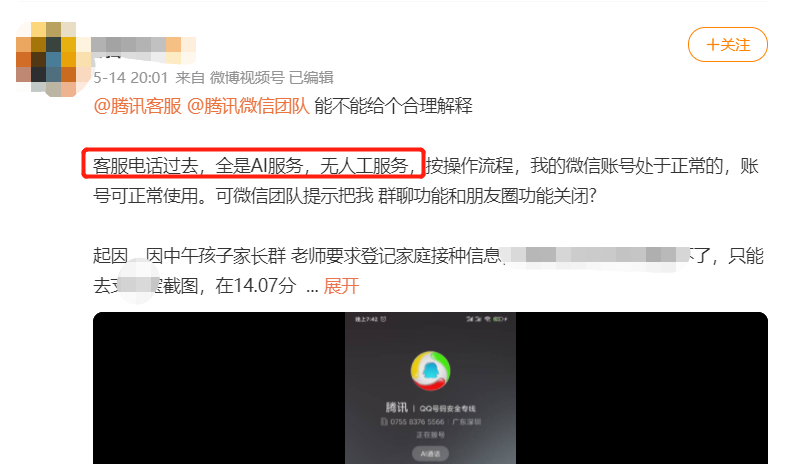Open the blurred username next to avatar

pyautogui.click(x=144, y=49)
